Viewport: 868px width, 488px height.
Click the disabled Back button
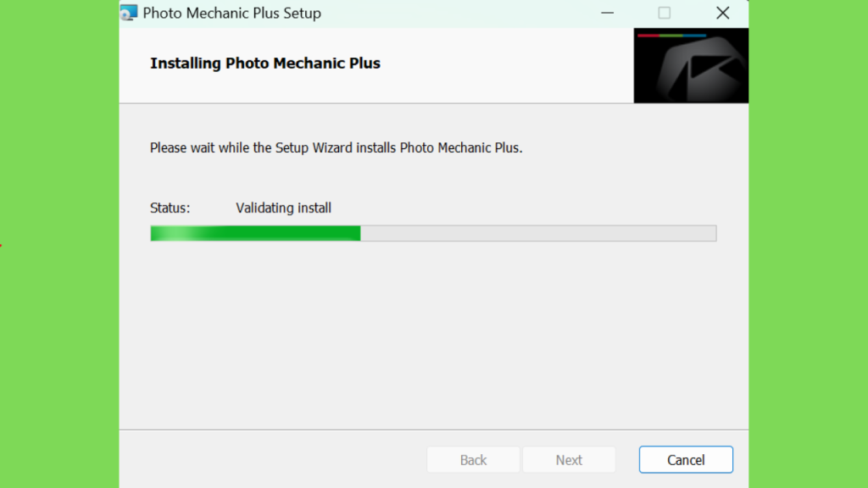(x=473, y=460)
